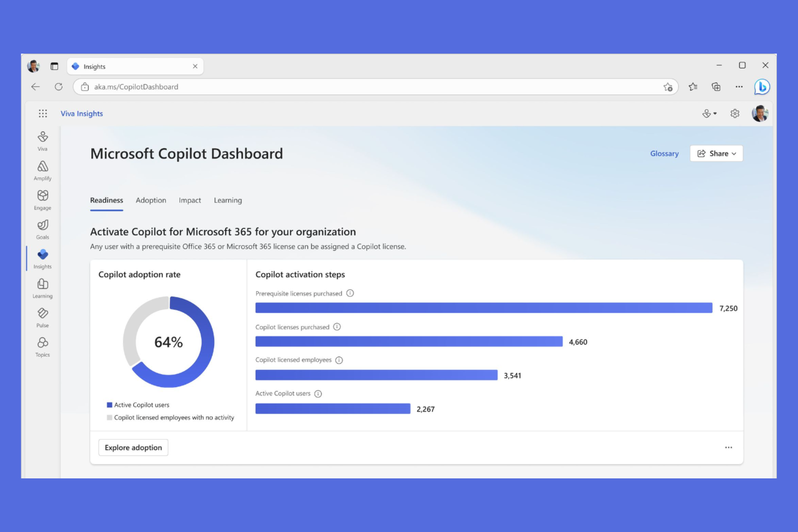
Task: Open the settings gear in Viva header
Action: coord(734,113)
